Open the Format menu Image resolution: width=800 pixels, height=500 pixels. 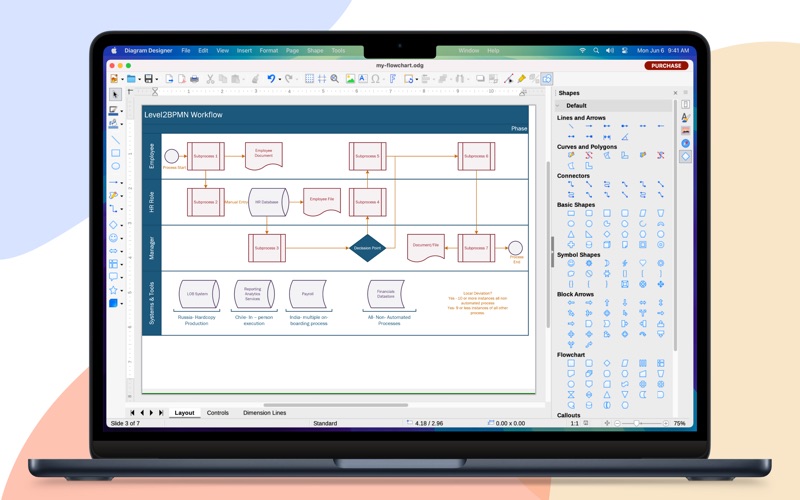pyautogui.click(x=269, y=51)
